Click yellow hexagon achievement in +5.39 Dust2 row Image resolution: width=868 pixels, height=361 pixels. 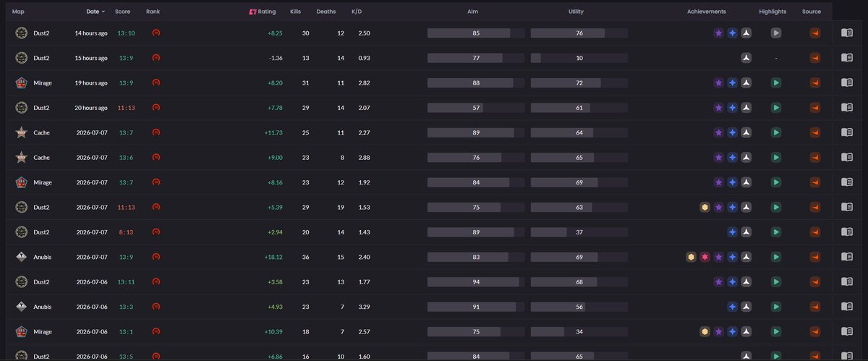(704, 207)
